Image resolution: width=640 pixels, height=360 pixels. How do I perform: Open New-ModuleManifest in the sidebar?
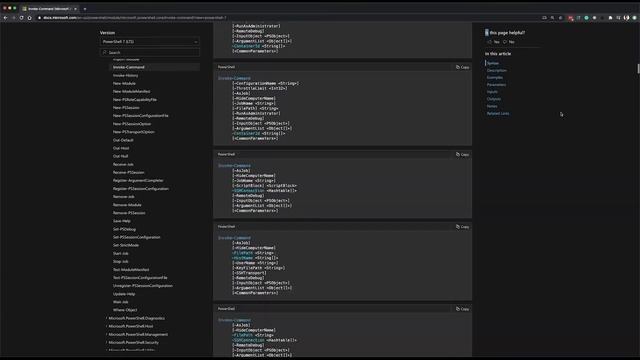click(x=131, y=91)
